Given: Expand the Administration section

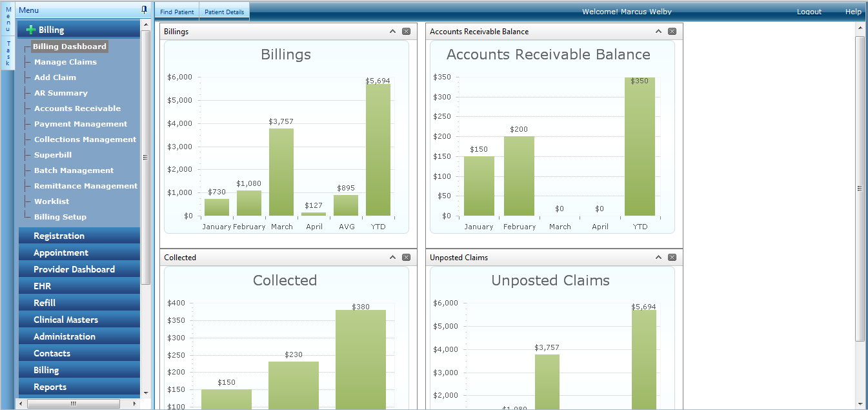Looking at the screenshot, I should pos(79,336).
